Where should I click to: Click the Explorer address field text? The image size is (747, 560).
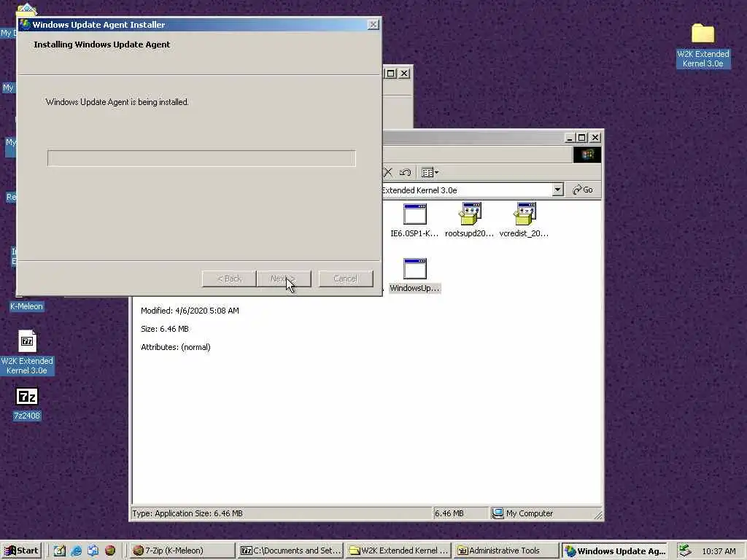pos(419,190)
